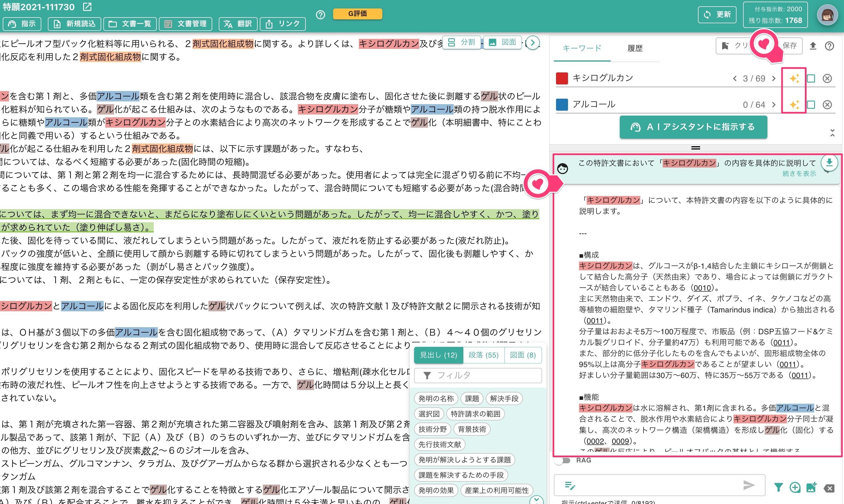Click the AI sparkle icon for アルコール
The image size is (844, 504).
[794, 105]
